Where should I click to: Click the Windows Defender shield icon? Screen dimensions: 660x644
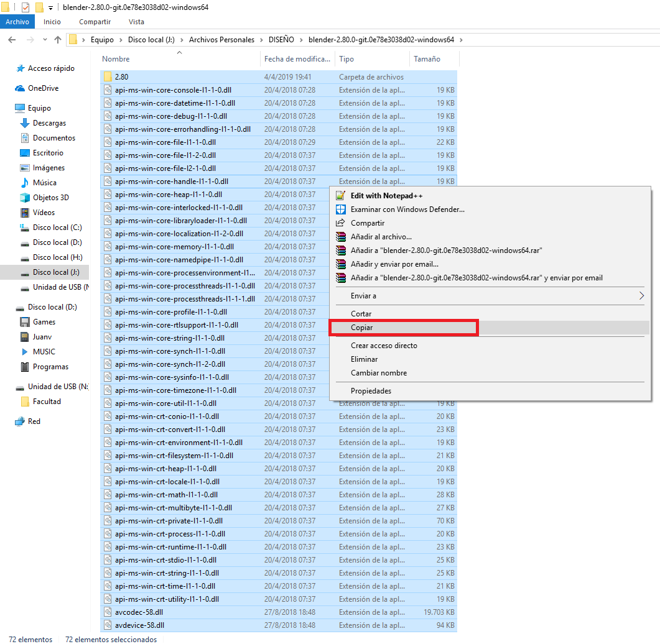[x=340, y=209]
